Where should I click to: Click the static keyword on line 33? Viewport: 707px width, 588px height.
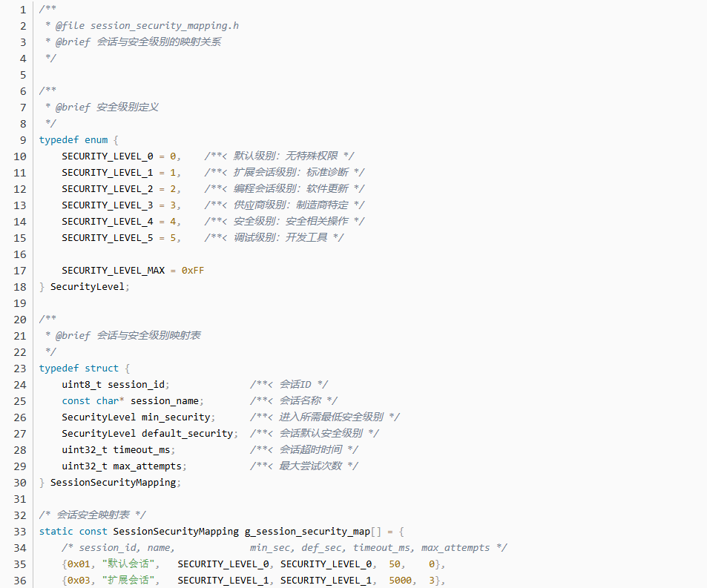pyautogui.click(x=56, y=531)
